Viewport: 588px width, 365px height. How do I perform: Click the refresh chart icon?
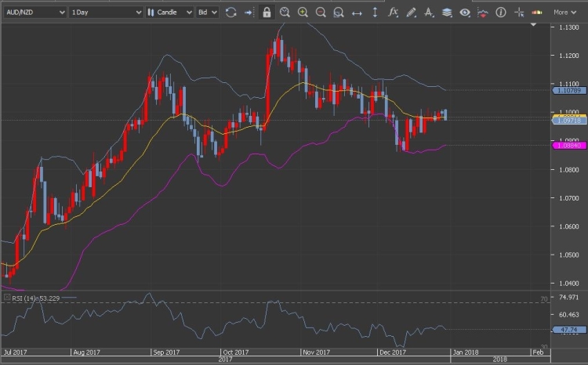(x=230, y=13)
